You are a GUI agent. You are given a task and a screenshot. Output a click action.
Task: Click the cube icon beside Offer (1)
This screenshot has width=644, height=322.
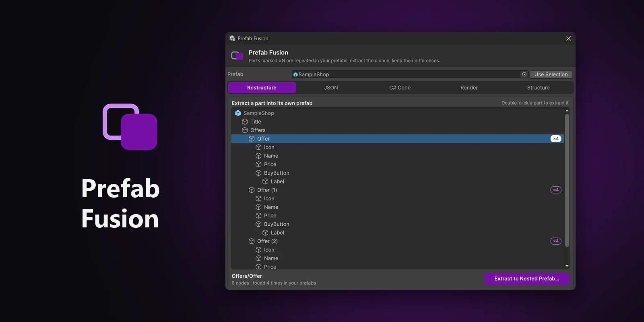pos(252,190)
